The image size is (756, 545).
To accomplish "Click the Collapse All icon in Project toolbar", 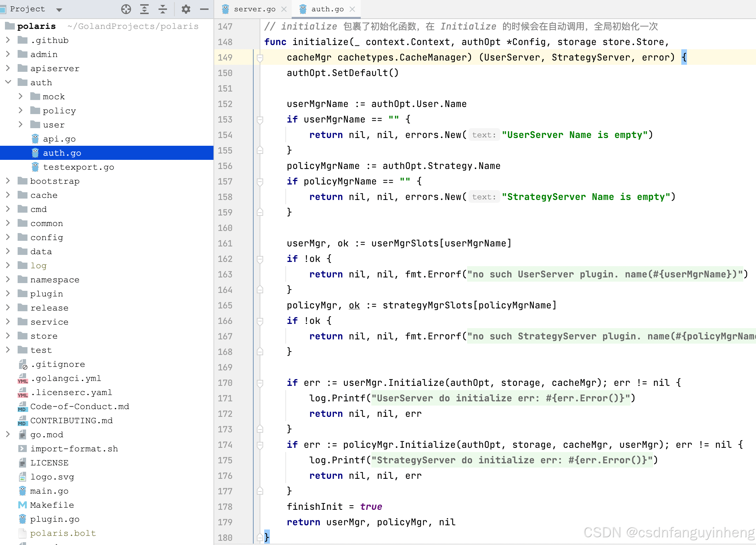I will click(163, 9).
